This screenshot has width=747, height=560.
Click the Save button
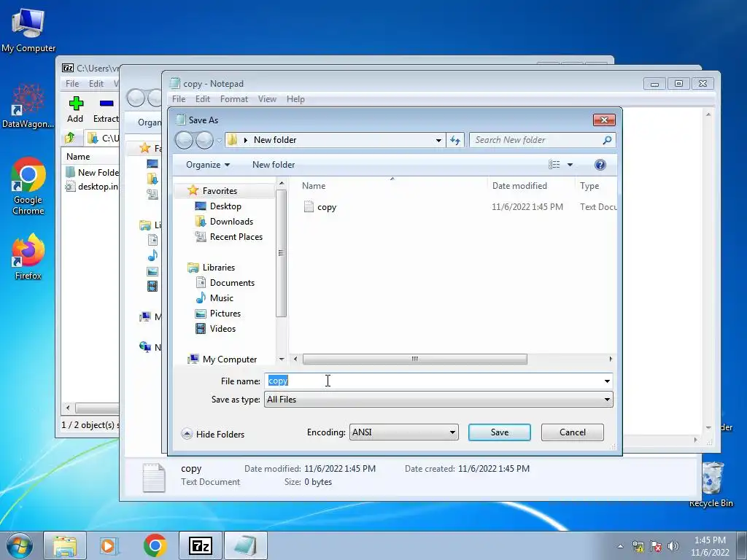(x=499, y=432)
